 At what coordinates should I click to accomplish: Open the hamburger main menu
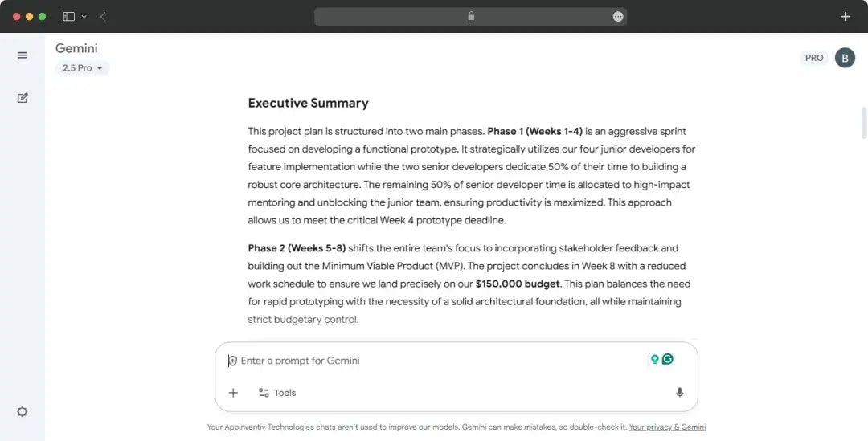[x=22, y=55]
